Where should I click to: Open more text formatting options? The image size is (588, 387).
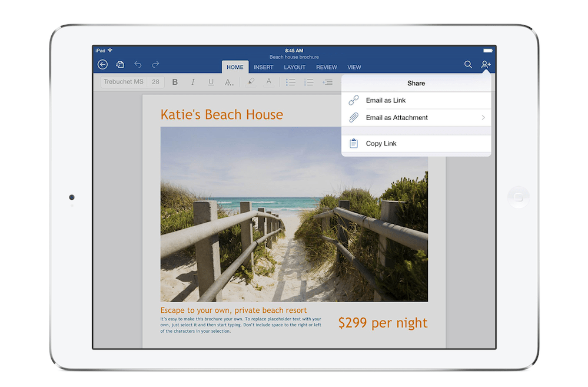229,82
